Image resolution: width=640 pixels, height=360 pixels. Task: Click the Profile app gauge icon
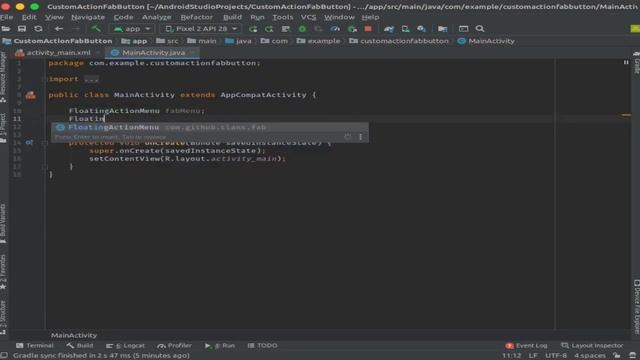point(335,29)
